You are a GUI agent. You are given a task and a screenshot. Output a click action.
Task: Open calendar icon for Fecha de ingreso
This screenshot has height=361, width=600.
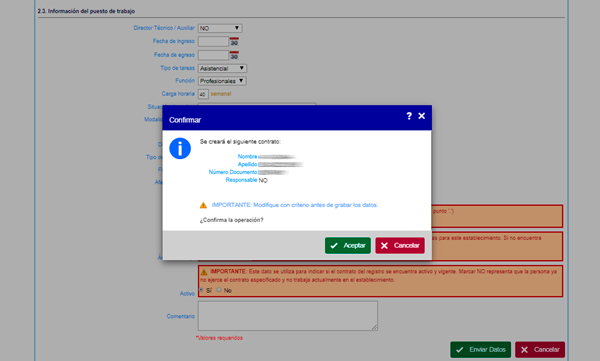point(234,41)
